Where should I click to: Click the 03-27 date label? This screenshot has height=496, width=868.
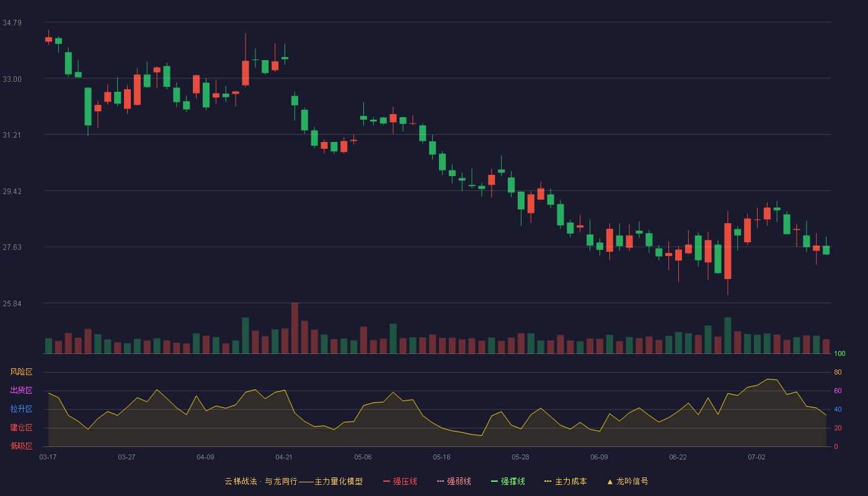click(126, 457)
